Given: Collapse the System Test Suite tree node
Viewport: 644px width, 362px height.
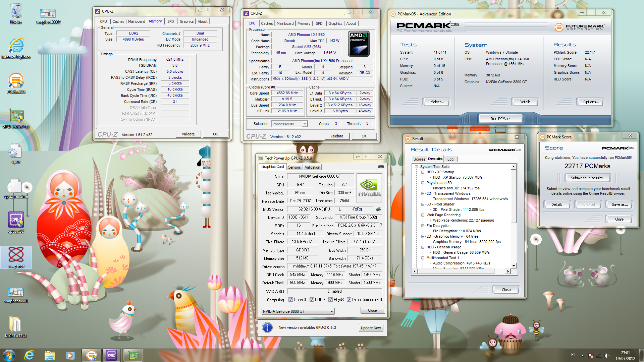Looking at the screenshot, I should 416,167.
